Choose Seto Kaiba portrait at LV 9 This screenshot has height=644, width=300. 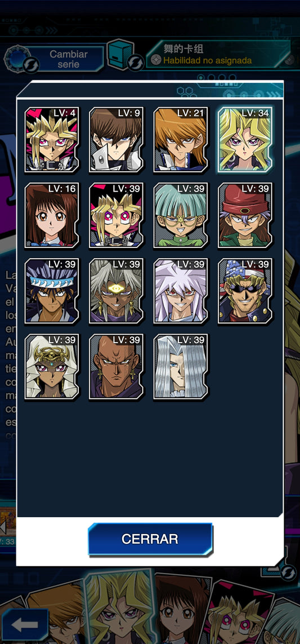pyautogui.click(x=116, y=140)
